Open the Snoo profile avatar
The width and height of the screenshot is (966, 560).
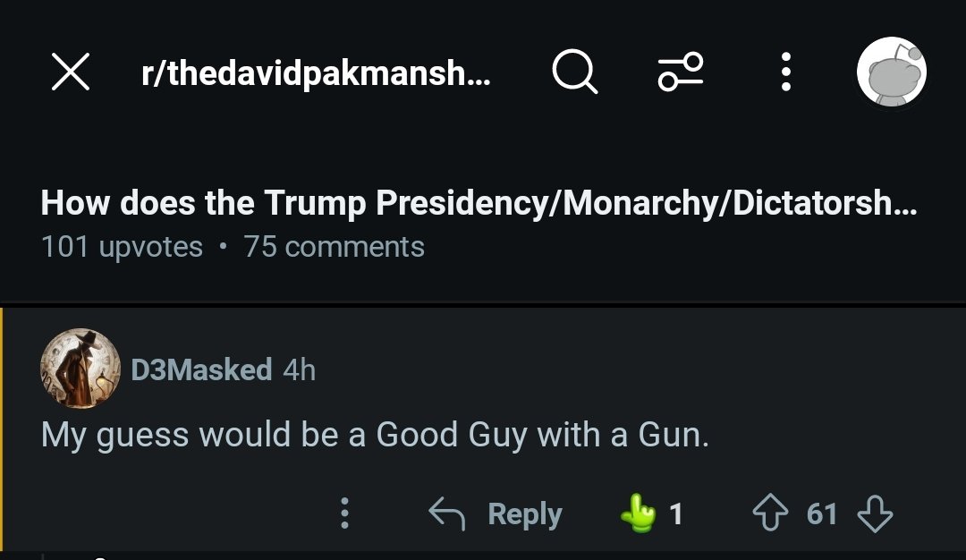[x=891, y=72]
